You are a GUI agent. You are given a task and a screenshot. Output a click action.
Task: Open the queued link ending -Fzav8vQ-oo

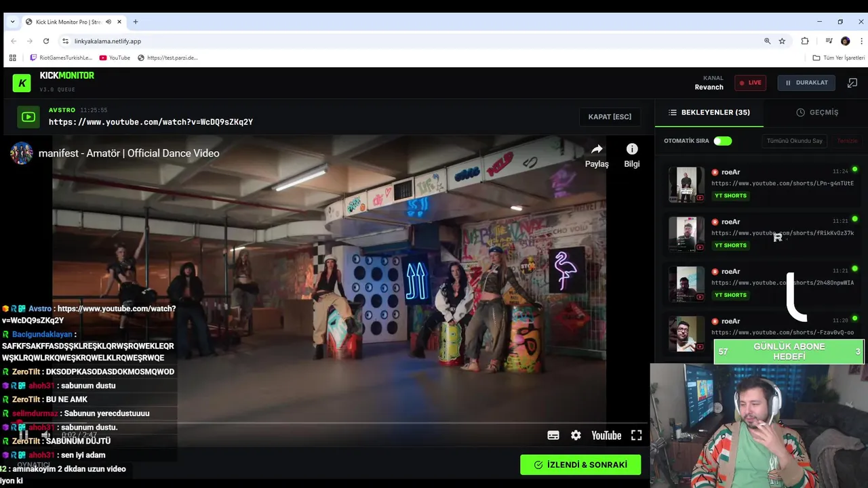click(x=783, y=333)
